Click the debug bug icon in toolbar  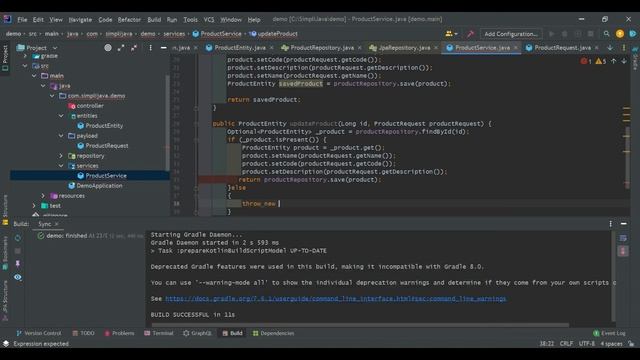click(x=564, y=34)
